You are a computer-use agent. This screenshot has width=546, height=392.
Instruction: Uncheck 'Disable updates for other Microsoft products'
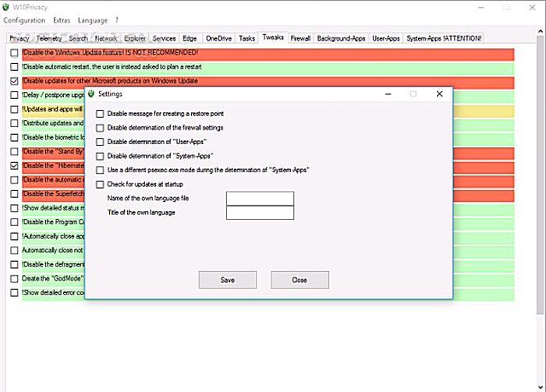(x=14, y=81)
